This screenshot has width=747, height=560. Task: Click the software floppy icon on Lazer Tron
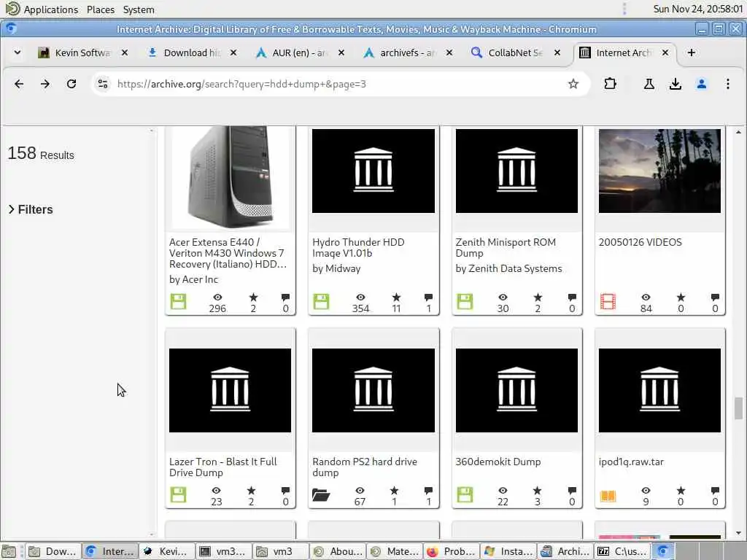click(x=178, y=495)
